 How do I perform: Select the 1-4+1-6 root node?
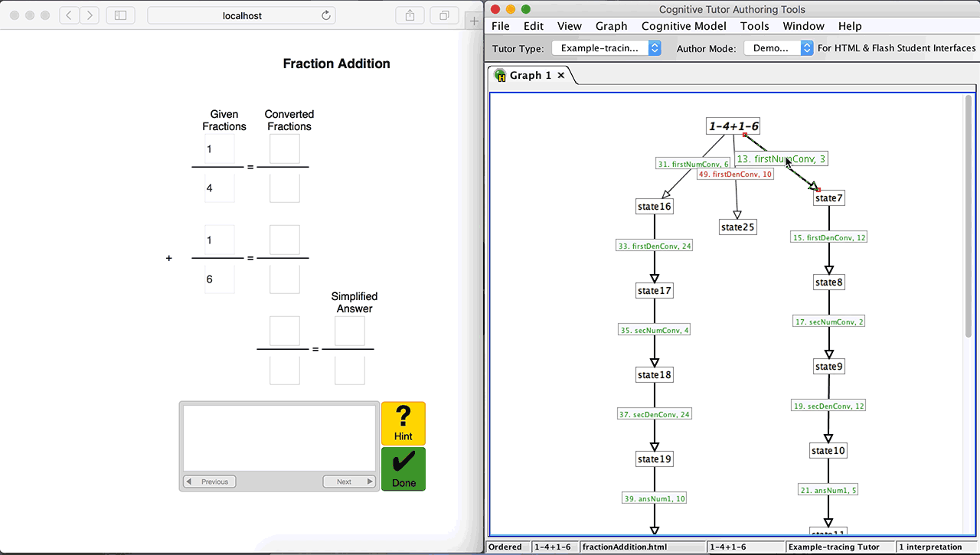(x=733, y=126)
